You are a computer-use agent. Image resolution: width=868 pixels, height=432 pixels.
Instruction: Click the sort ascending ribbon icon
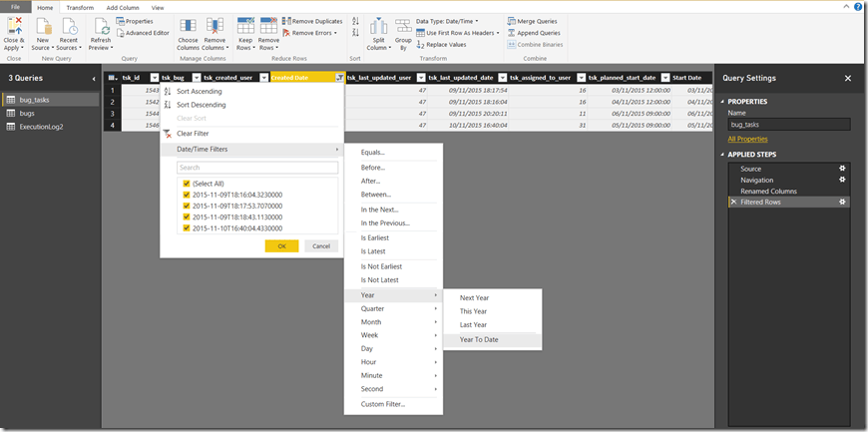(x=355, y=21)
